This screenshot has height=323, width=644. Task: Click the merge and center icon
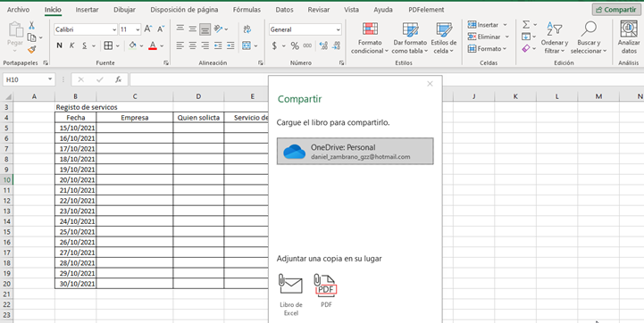[x=247, y=46]
